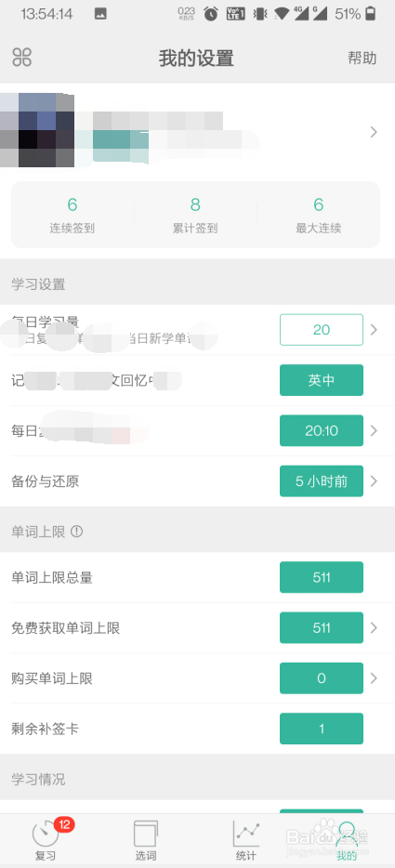Open the four-leaf menu icon
Screen dimensions: 395x868
[x=21, y=57]
